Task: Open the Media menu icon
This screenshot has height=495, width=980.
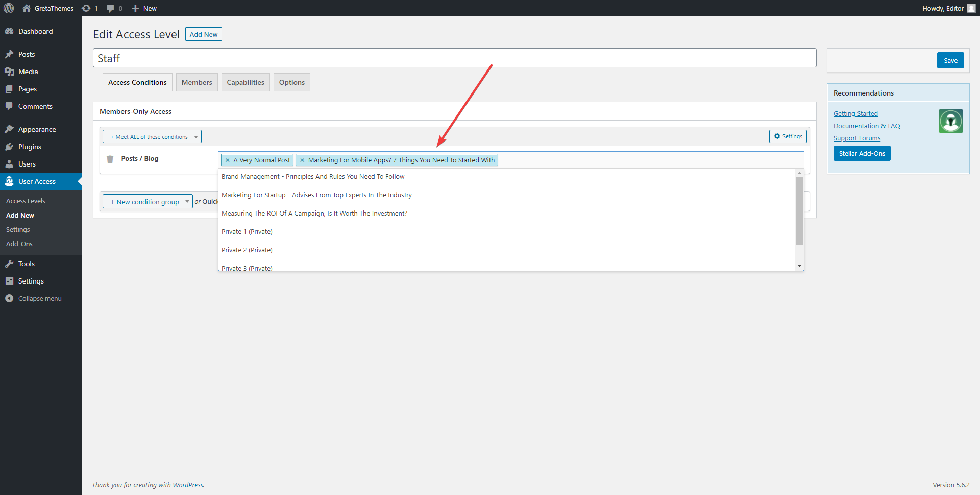Action: tap(9, 72)
